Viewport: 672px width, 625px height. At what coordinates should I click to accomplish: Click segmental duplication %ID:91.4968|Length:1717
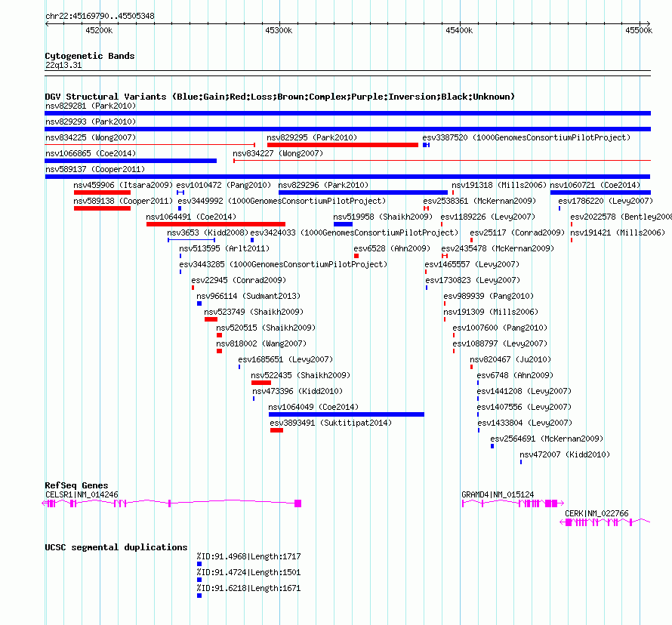point(248,556)
